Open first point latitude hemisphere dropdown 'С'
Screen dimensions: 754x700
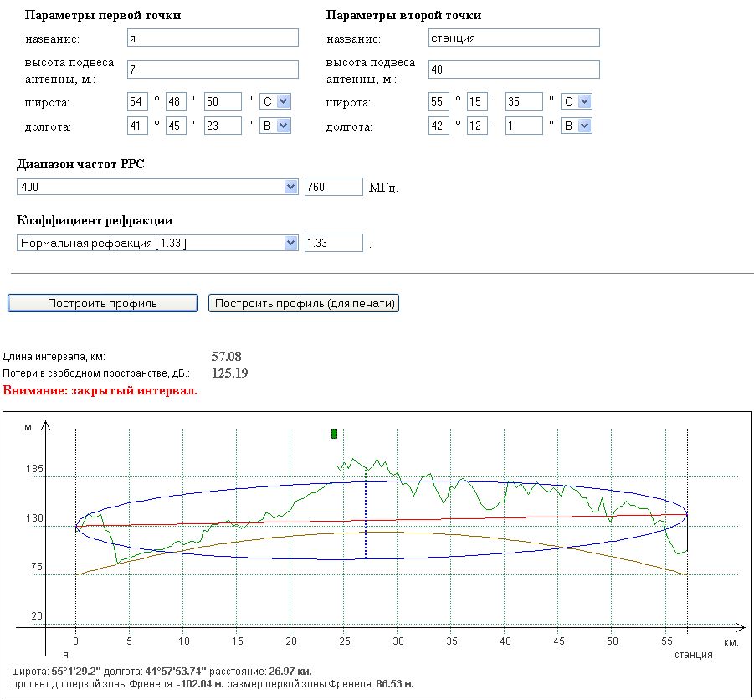275,101
